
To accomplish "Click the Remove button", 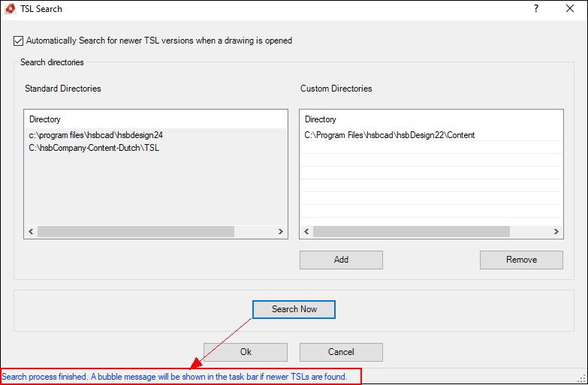I will click(x=521, y=260).
